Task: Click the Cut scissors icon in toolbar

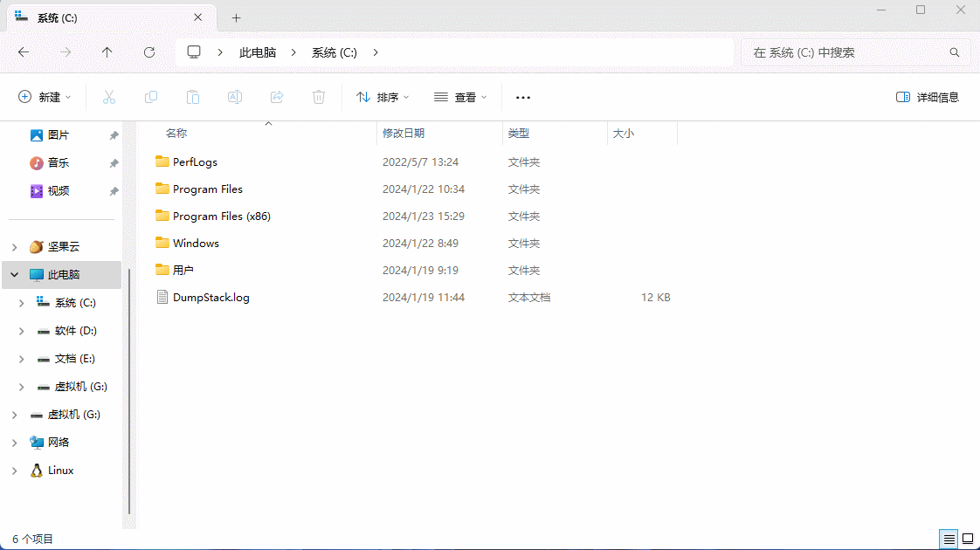Action: point(109,97)
